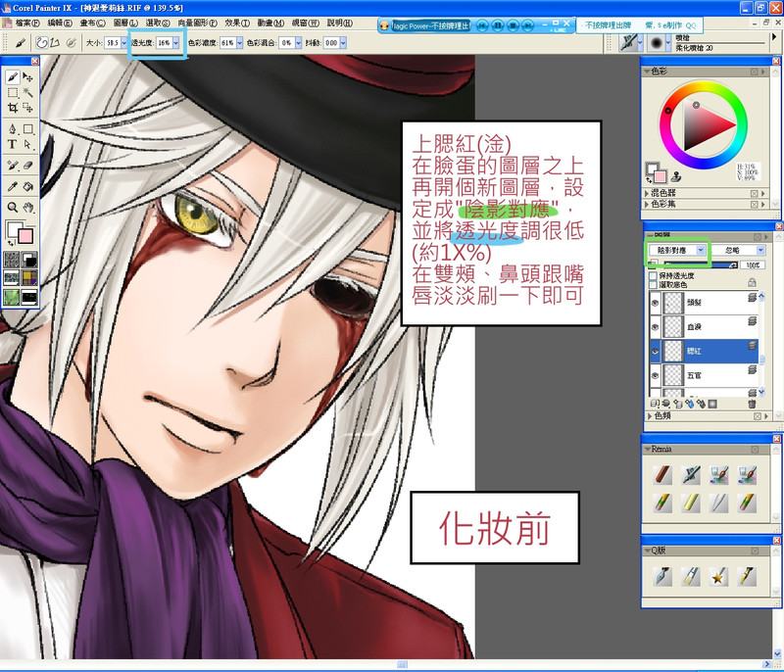
Task: Open the 圖層 (Layers) menu
Action: click(x=125, y=23)
